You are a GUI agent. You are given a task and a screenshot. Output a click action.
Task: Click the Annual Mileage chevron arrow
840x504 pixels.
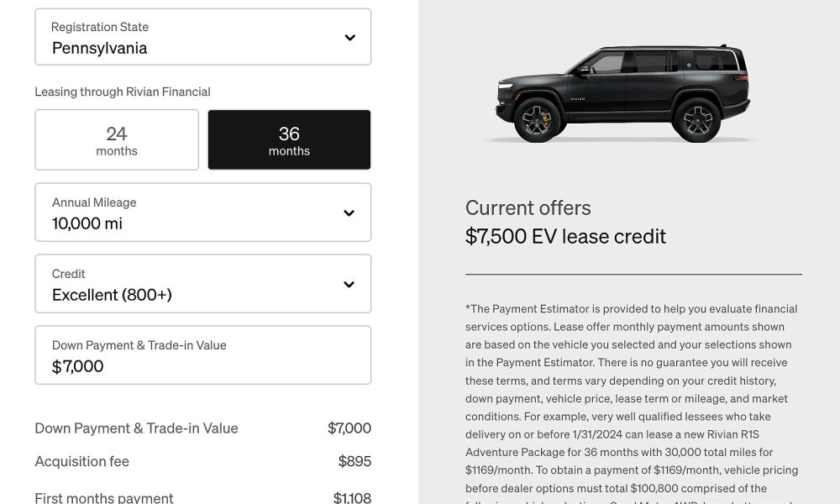(349, 213)
